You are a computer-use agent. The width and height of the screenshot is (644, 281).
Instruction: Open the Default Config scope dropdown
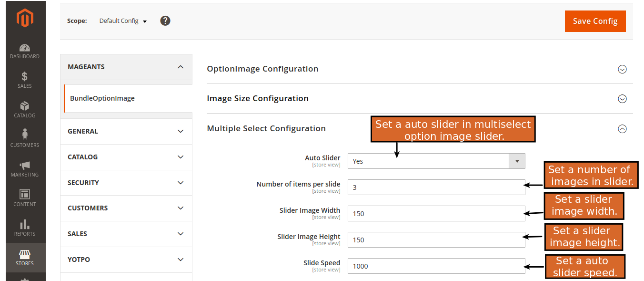(123, 21)
